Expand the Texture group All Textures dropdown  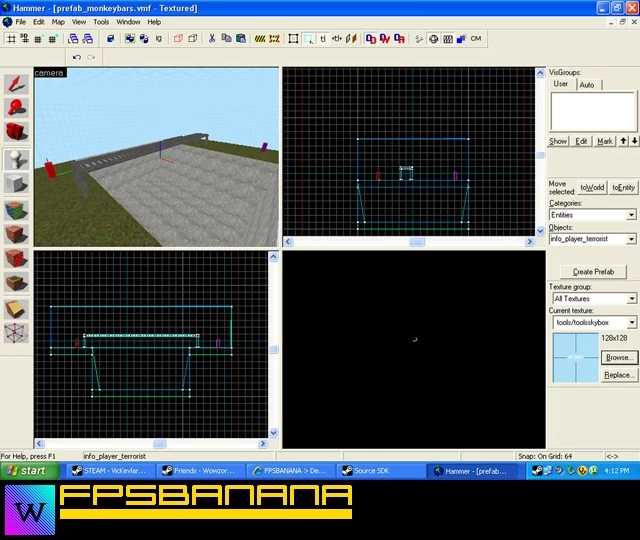coord(595,299)
